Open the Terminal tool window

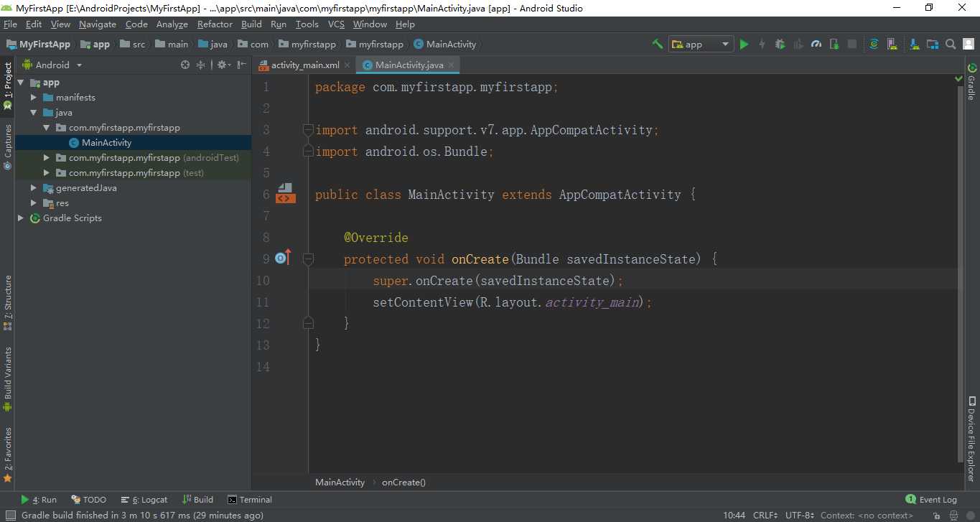point(250,500)
